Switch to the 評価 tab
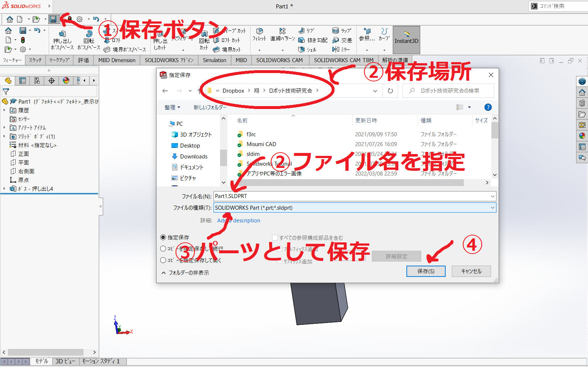The height and width of the screenshot is (367, 588). pyautogui.click(x=84, y=60)
